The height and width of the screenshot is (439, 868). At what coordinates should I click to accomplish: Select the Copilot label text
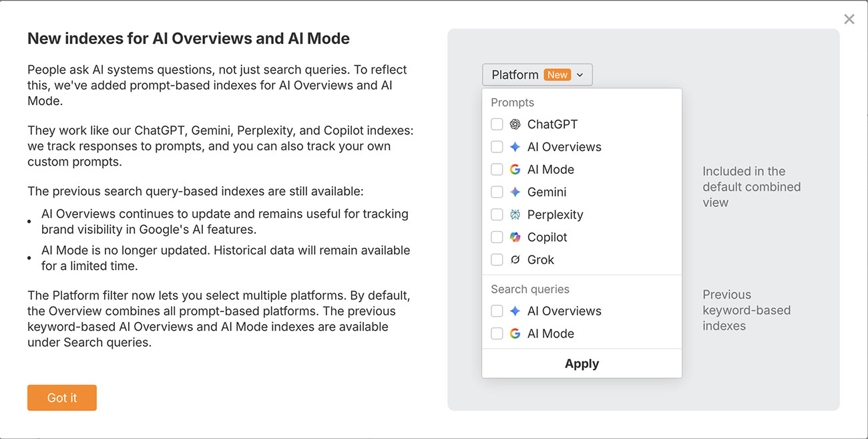(548, 237)
